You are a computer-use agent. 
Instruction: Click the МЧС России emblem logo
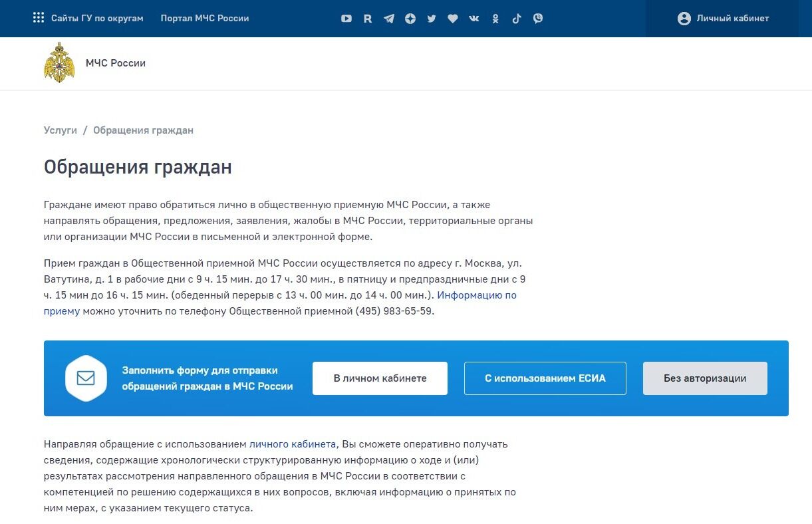point(59,63)
